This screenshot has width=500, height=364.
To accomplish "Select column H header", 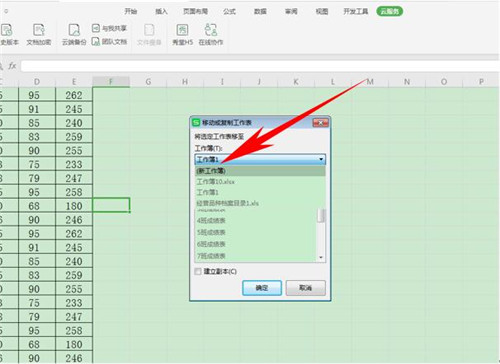I will tap(185, 82).
